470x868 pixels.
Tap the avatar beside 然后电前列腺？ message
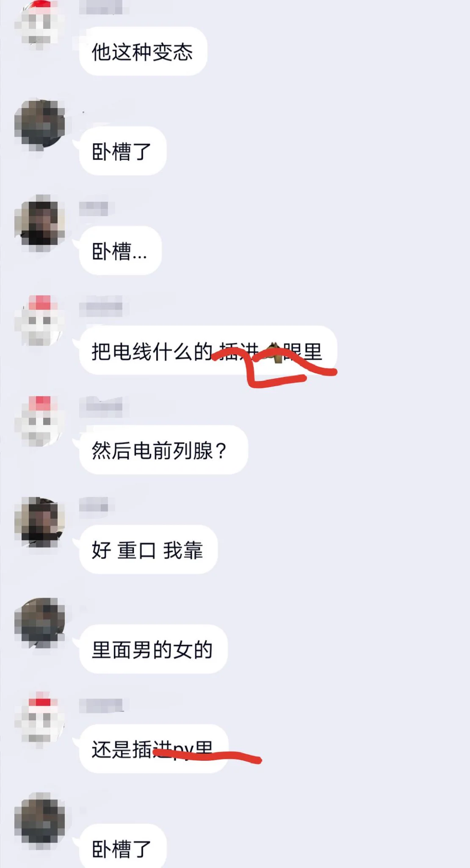39,421
